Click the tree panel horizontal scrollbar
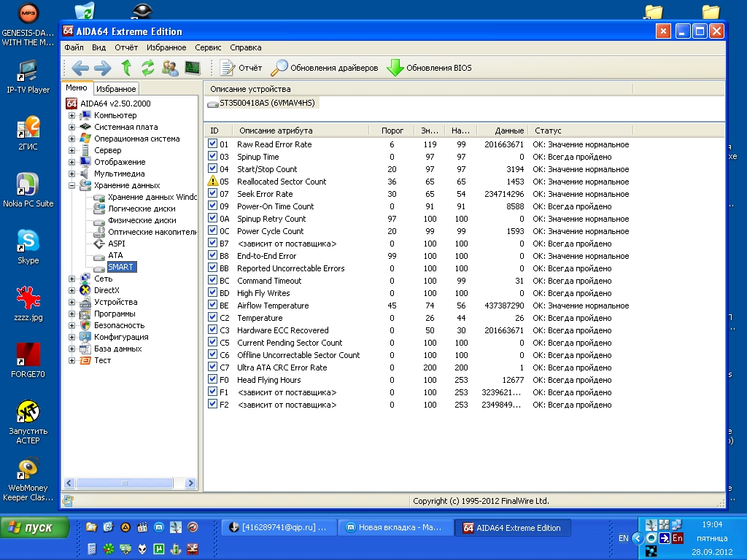This screenshot has height=560, width=747. 124,483
